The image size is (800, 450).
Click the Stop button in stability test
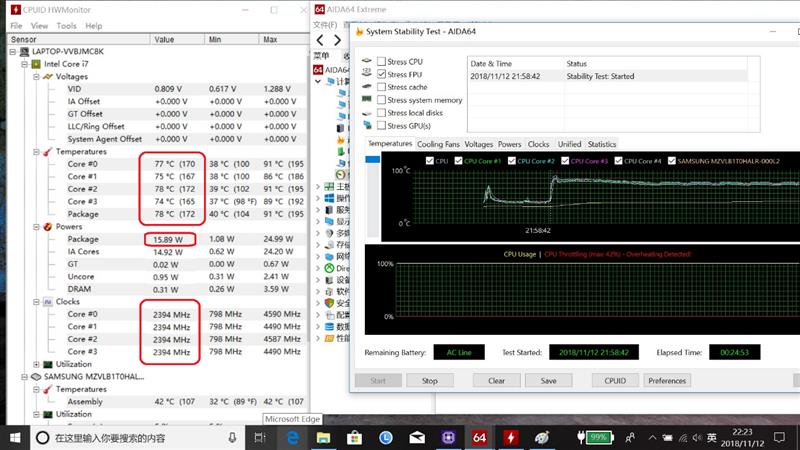pyautogui.click(x=430, y=381)
